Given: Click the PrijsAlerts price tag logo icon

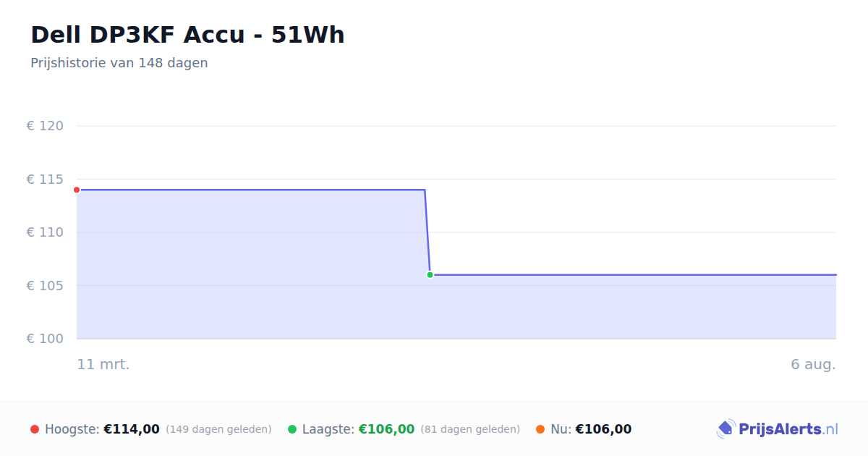Looking at the screenshot, I should coord(726,429).
